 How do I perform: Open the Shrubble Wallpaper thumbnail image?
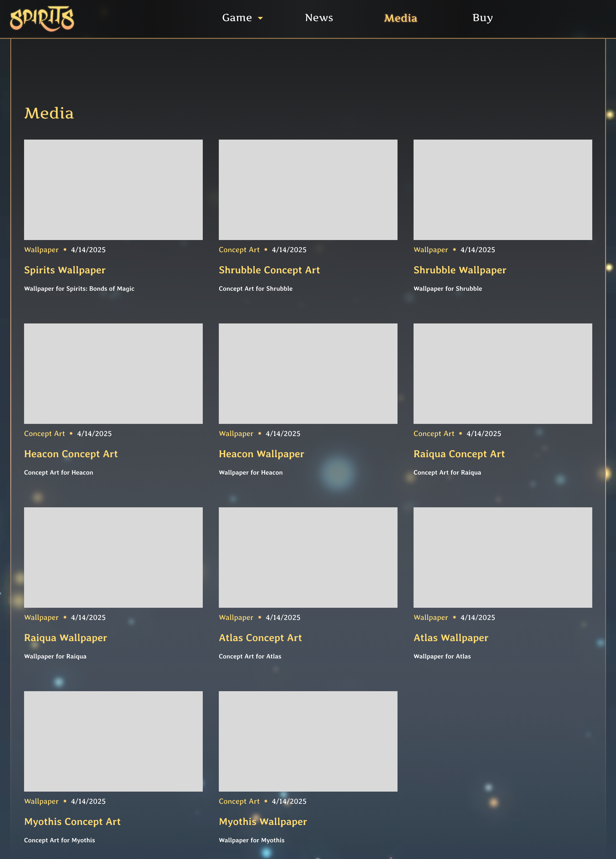tap(502, 190)
